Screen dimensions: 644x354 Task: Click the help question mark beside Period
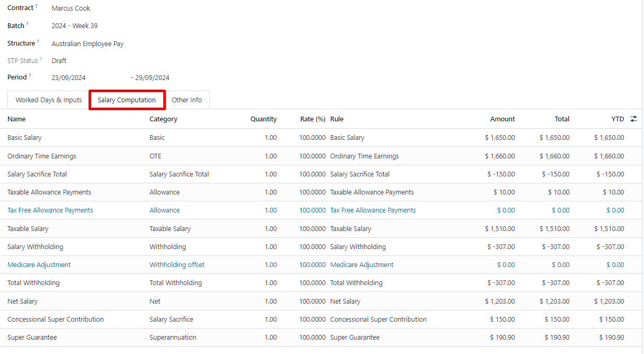[x=30, y=75]
